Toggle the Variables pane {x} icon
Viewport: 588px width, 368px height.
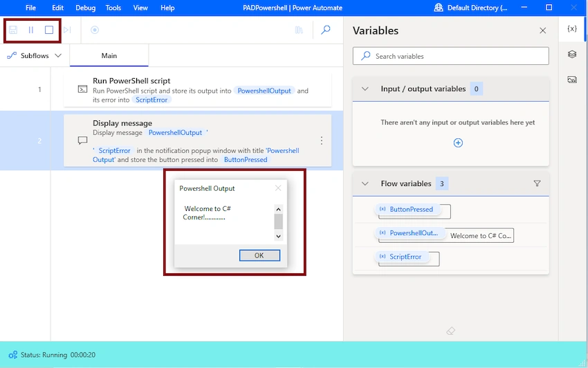point(572,29)
